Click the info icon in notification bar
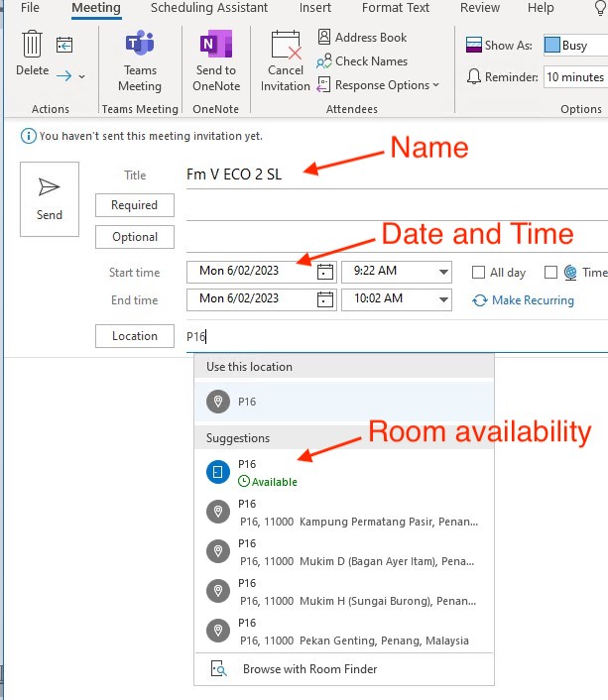Viewport: 608px width, 700px height. (28, 136)
